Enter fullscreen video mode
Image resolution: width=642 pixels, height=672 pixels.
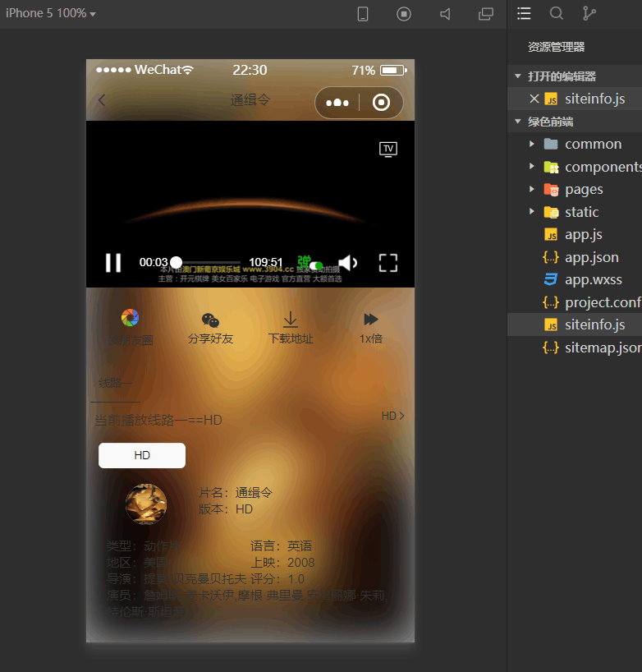[387, 263]
